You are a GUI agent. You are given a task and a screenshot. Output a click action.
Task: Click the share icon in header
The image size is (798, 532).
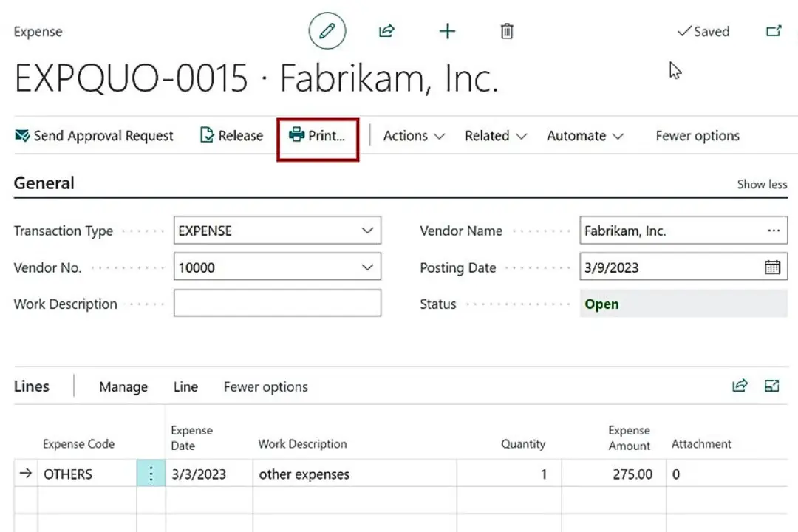(x=386, y=31)
